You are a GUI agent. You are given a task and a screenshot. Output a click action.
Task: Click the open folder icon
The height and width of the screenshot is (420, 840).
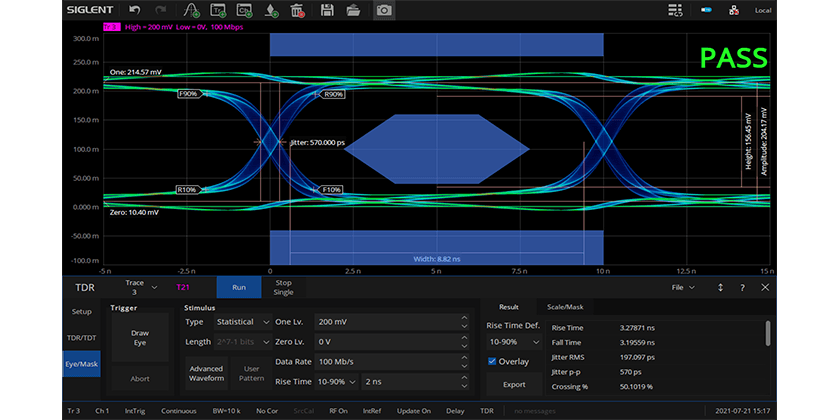click(x=353, y=10)
